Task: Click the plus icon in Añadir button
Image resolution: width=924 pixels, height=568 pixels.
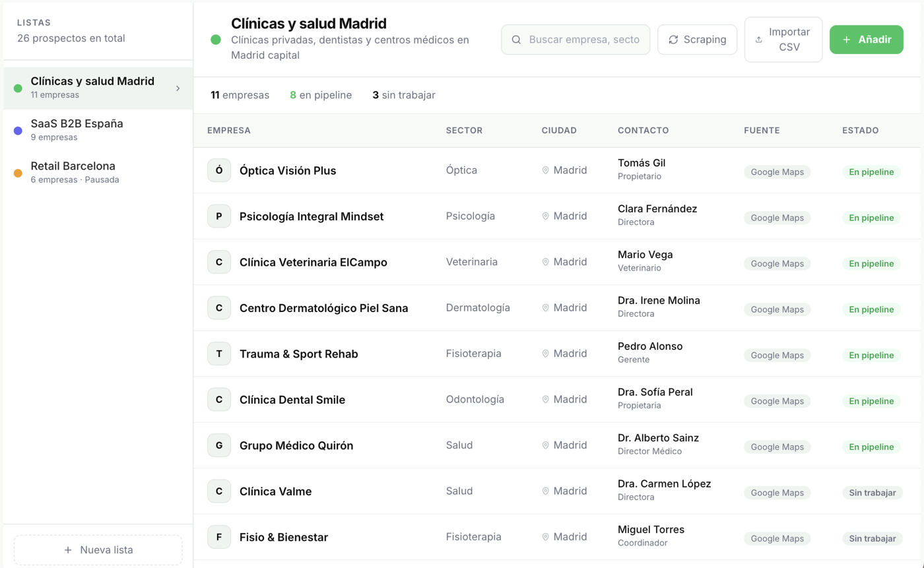Action: pyautogui.click(x=846, y=40)
